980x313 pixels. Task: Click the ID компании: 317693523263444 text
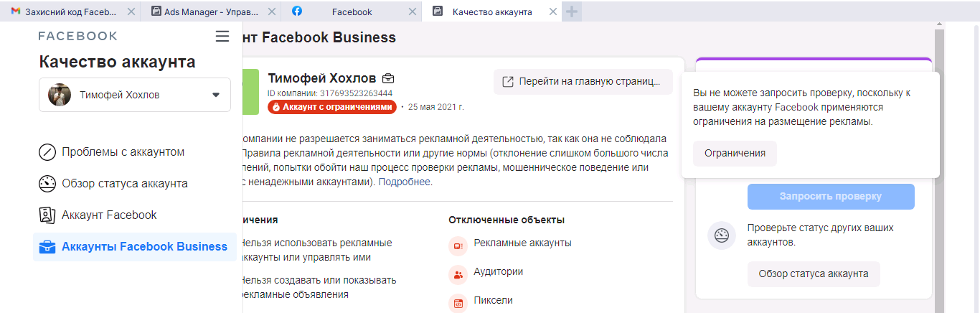click(330, 93)
